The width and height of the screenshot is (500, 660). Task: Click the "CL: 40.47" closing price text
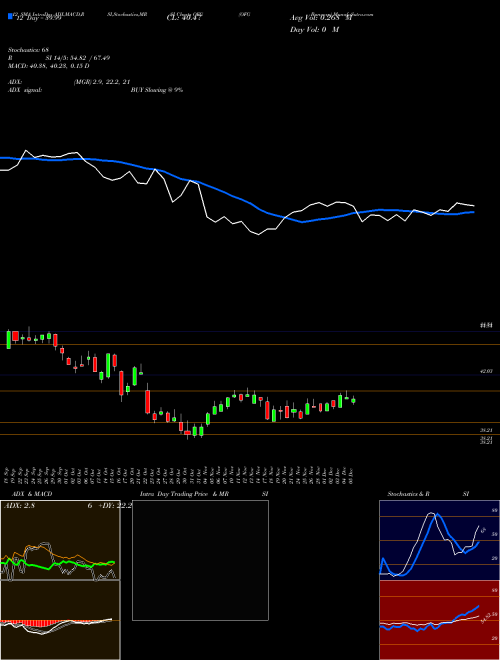pyautogui.click(x=184, y=18)
